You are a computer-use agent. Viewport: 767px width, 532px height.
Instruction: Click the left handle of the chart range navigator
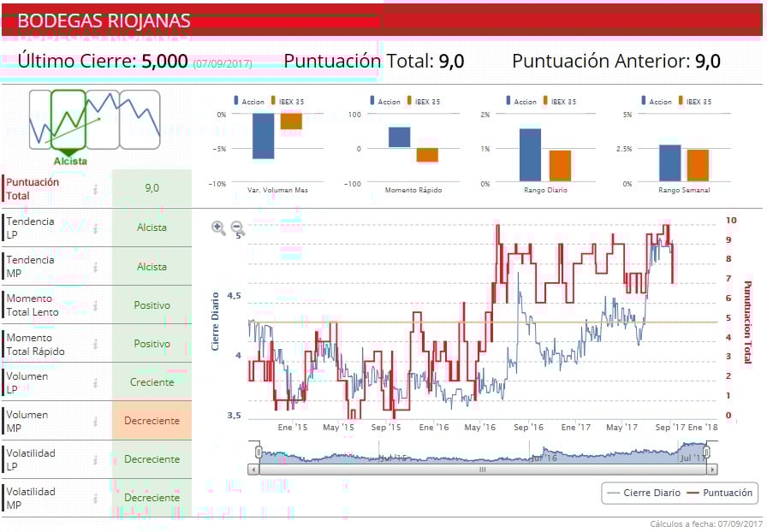[259, 452]
